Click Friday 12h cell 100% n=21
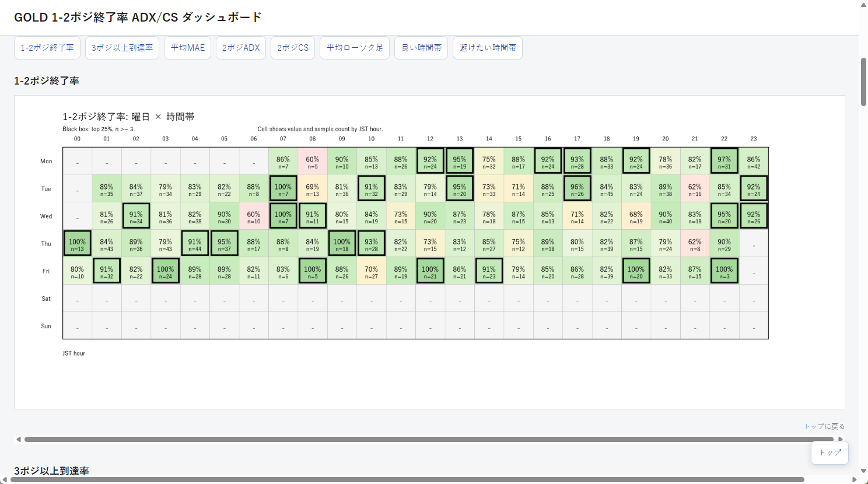The height and width of the screenshot is (484, 868). [x=430, y=271]
